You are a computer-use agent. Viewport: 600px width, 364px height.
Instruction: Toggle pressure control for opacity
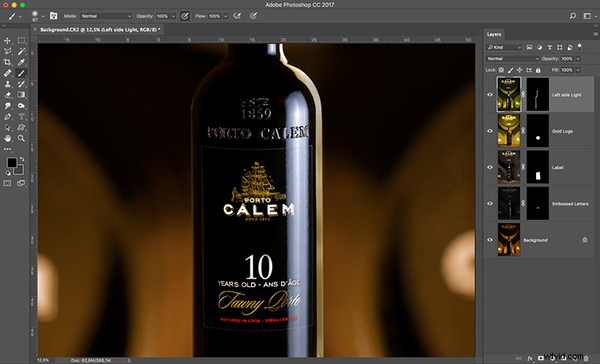(185, 16)
